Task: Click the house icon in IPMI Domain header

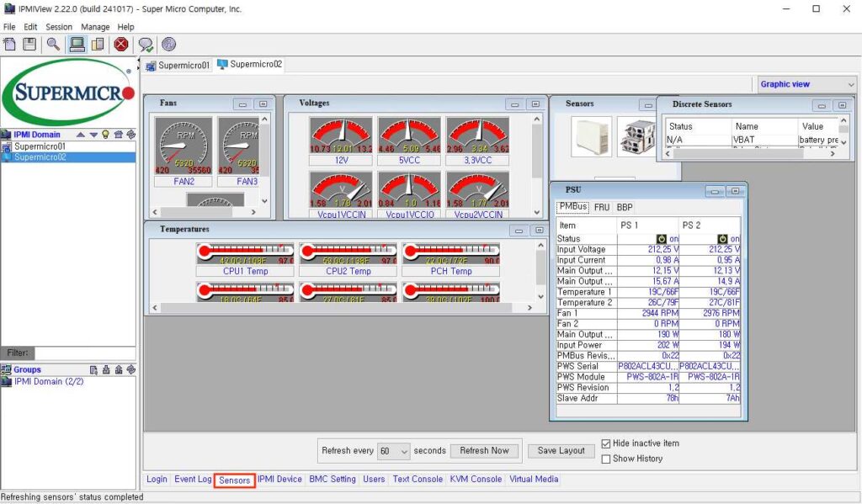Action: 118,134
